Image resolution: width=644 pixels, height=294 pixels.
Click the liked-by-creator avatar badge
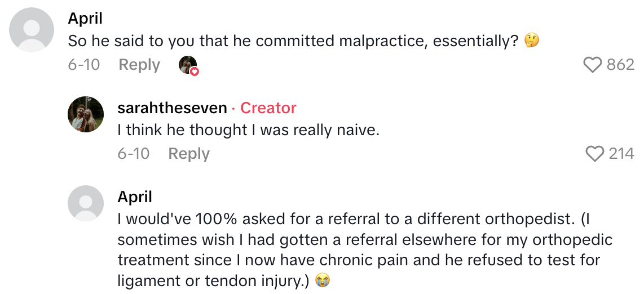pos(189,65)
